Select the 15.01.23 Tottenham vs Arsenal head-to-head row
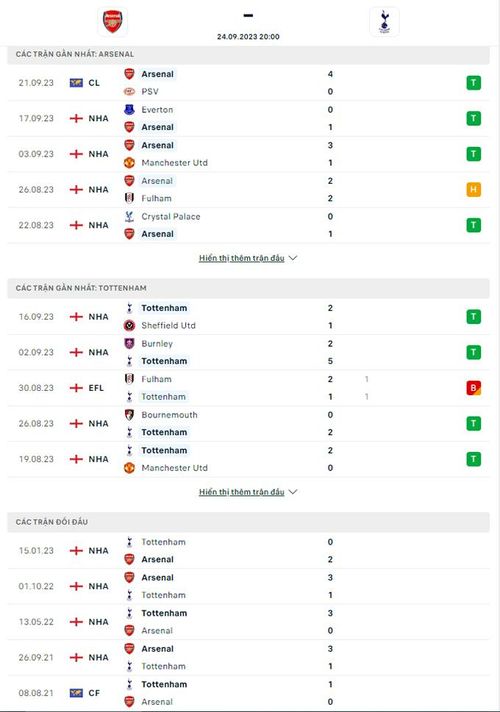 pos(248,550)
